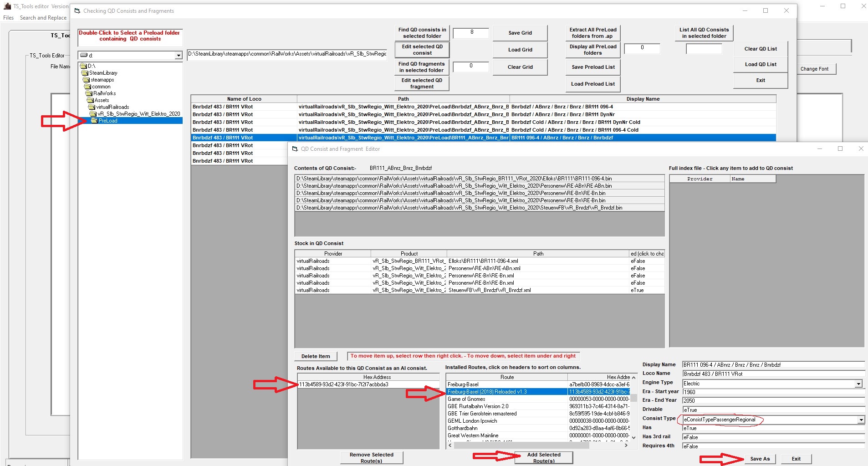868x466 pixels.
Task: Click Exit in QD Consist Editor
Action: coord(796,459)
